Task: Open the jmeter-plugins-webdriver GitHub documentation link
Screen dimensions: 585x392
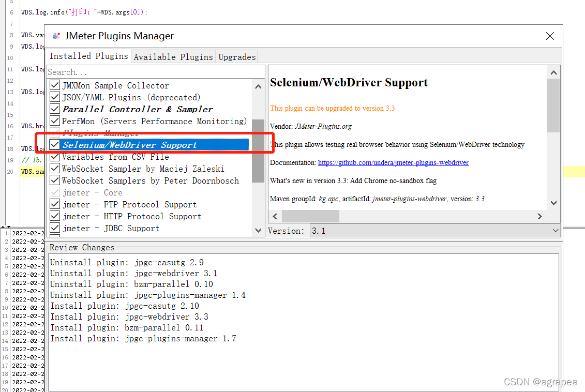Action: (x=393, y=162)
